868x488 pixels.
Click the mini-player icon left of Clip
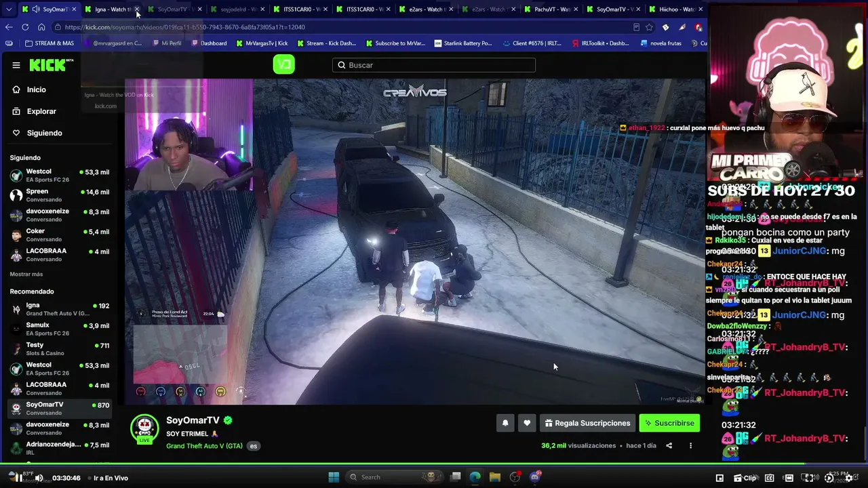[719, 478]
